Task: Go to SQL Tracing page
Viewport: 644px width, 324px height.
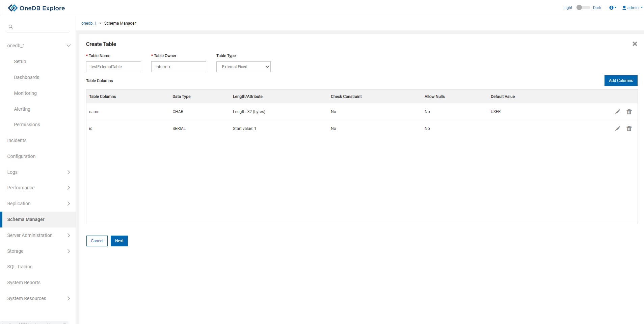Action: [x=20, y=267]
